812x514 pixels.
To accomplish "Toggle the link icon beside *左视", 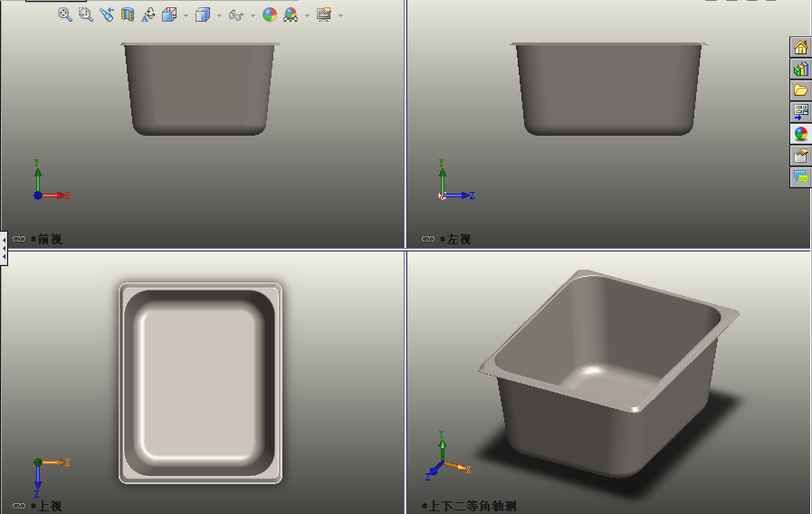I will tap(428, 239).
